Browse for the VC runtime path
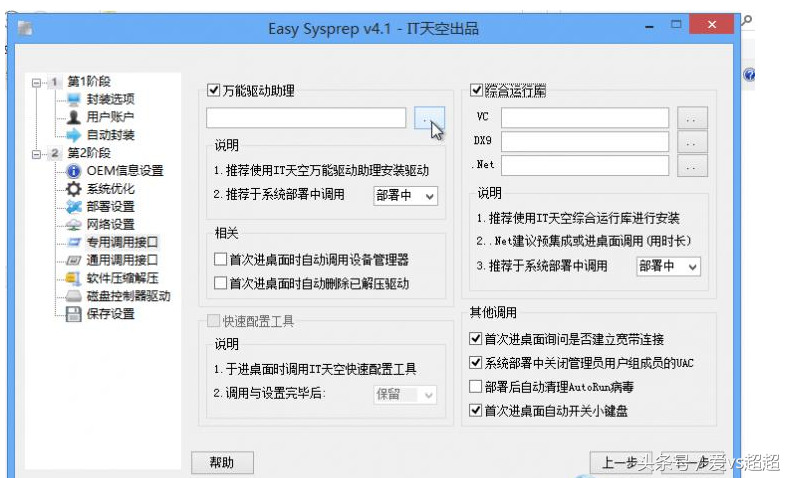Image resolution: width=791 pixels, height=478 pixels. (x=692, y=117)
